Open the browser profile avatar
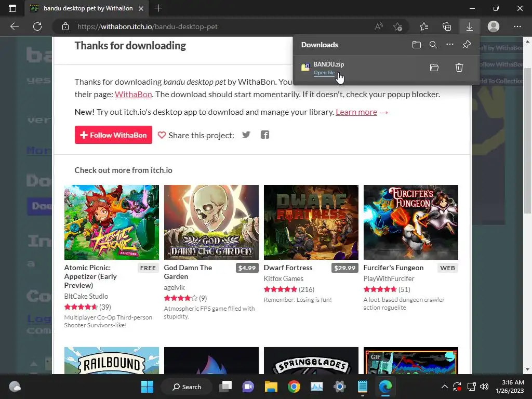This screenshot has height=399, width=532. click(x=494, y=26)
